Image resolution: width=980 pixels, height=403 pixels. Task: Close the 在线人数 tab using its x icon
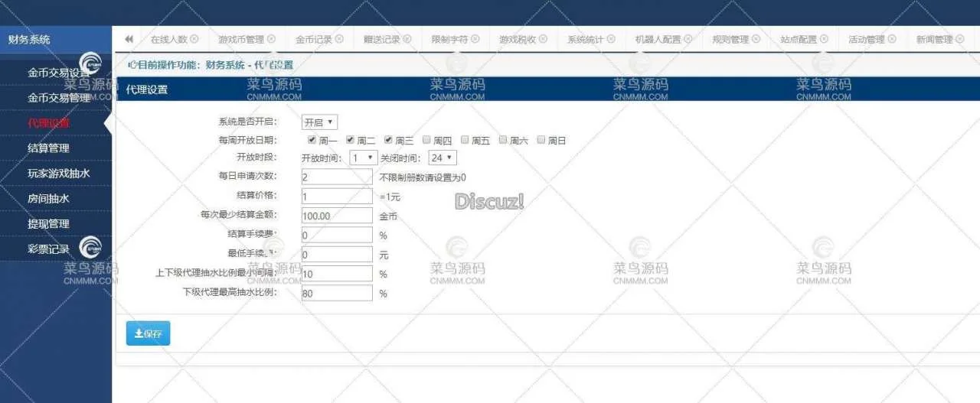coord(194,39)
